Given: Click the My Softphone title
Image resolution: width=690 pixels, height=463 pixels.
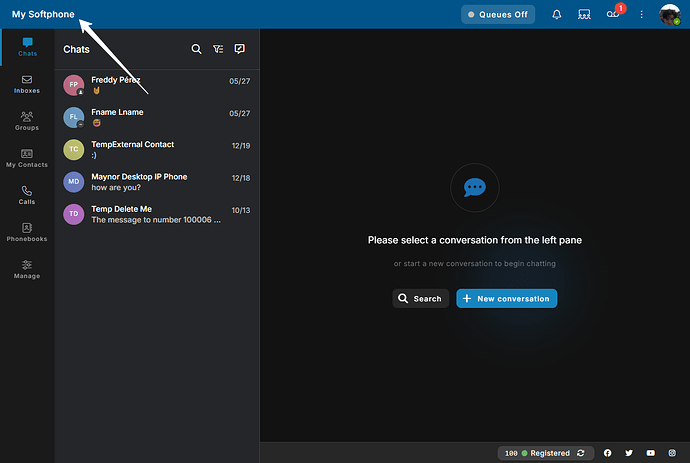Looking at the screenshot, I should [43, 14].
